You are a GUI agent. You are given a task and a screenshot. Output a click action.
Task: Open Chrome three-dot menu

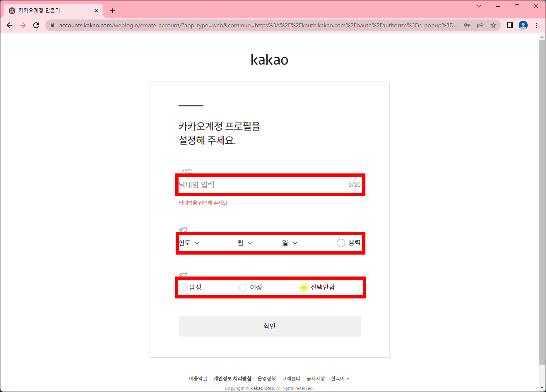click(536, 25)
